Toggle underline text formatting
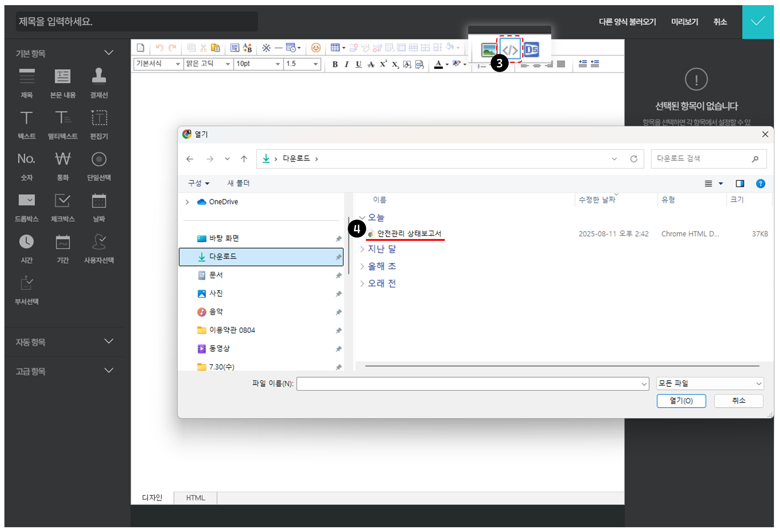This screenshot has width=780, height=532. point(358,64)
